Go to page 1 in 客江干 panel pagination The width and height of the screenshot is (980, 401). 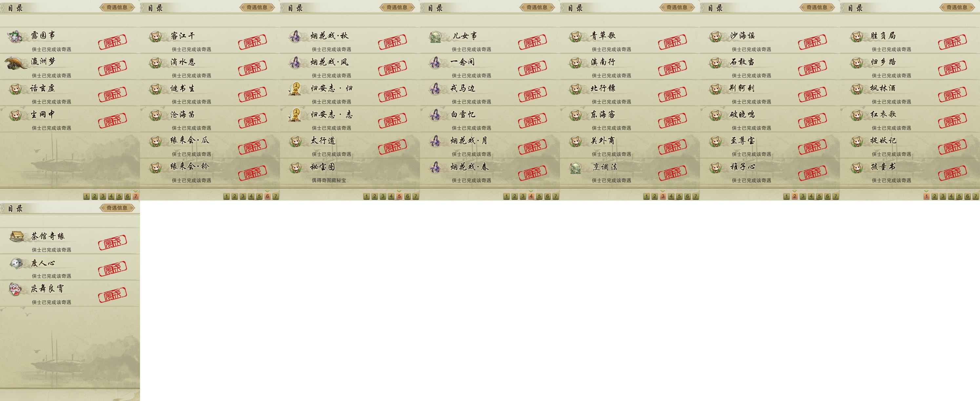(226, 197)
